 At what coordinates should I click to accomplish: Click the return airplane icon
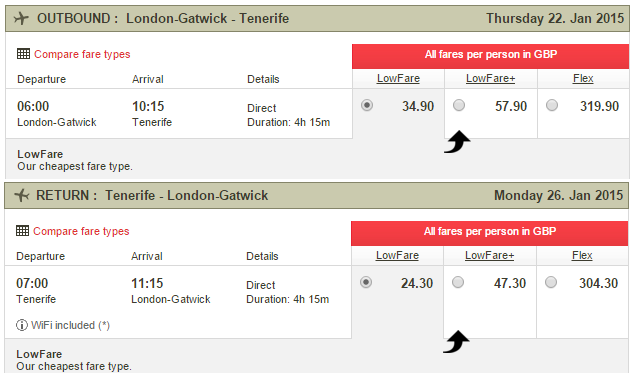pos(22,196)
